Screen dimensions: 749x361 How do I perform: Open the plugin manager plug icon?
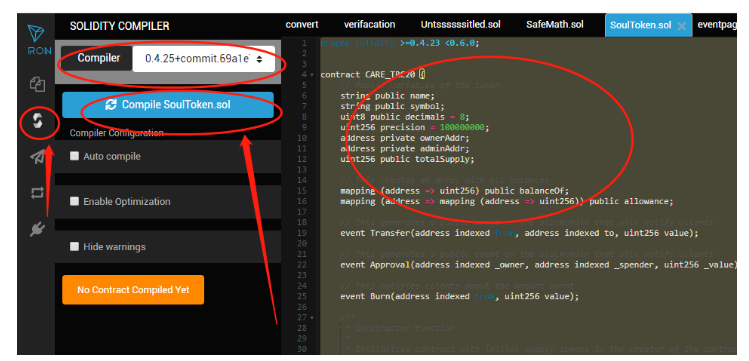(37, 230)
